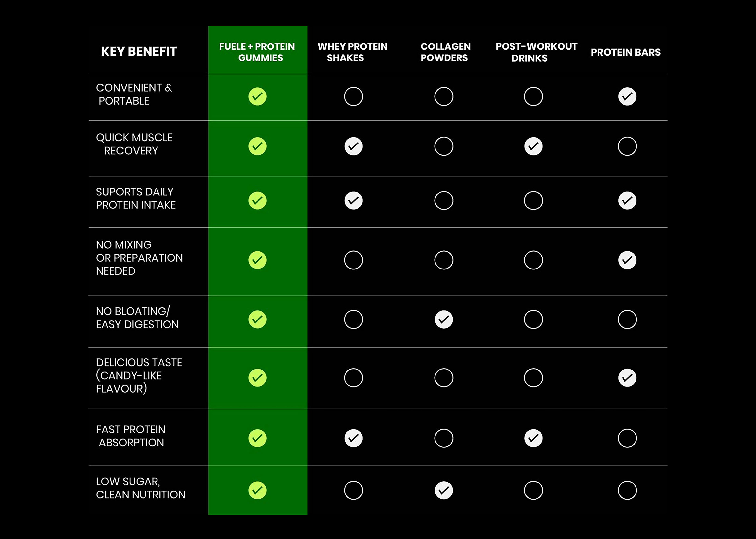Click the Delicious Taste (Candy-Like Flavour) row label
Screen dimensions: 756x539
[x=139, y=375]
